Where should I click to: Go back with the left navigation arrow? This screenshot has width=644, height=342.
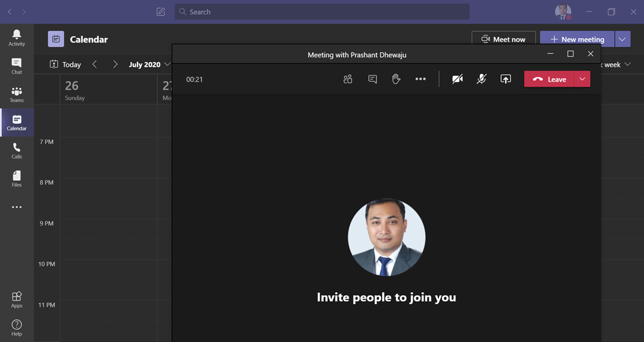point(10,12)
